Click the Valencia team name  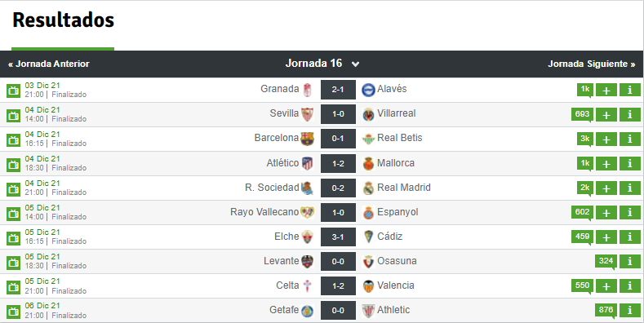pyautogui.click(x=396, y=285)
